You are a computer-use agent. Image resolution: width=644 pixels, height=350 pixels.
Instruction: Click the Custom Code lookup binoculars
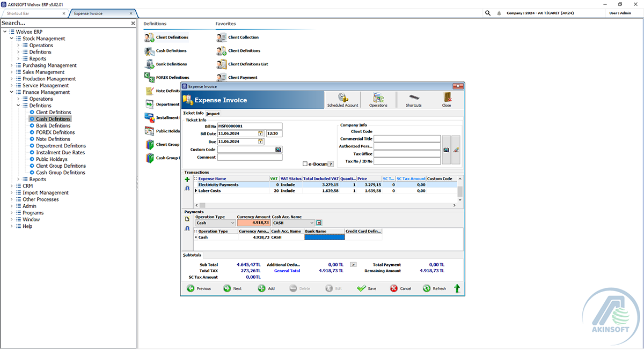click(278, 150)
